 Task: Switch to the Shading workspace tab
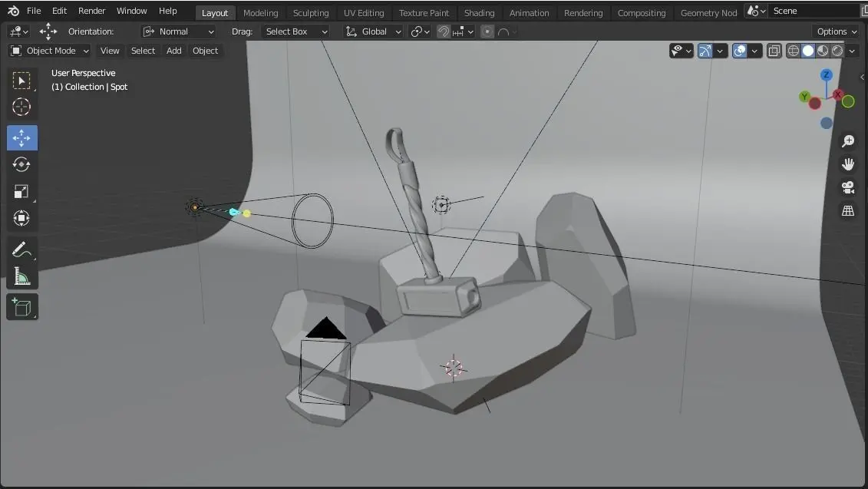(480, 13)
